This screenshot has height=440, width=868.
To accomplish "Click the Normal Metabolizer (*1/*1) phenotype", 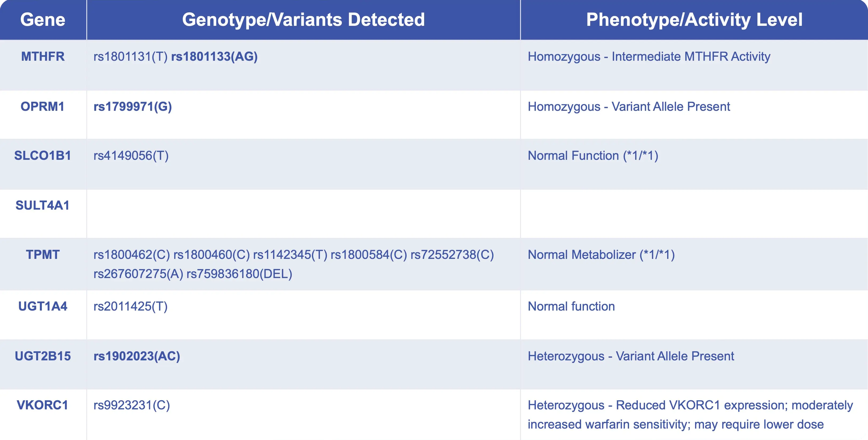I will (601, 255).
